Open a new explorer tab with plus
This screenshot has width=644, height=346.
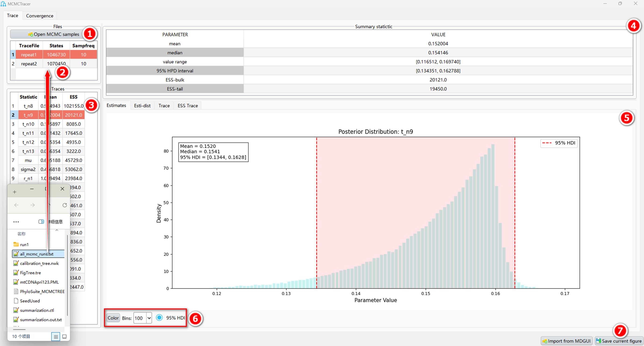click(14, 192)
